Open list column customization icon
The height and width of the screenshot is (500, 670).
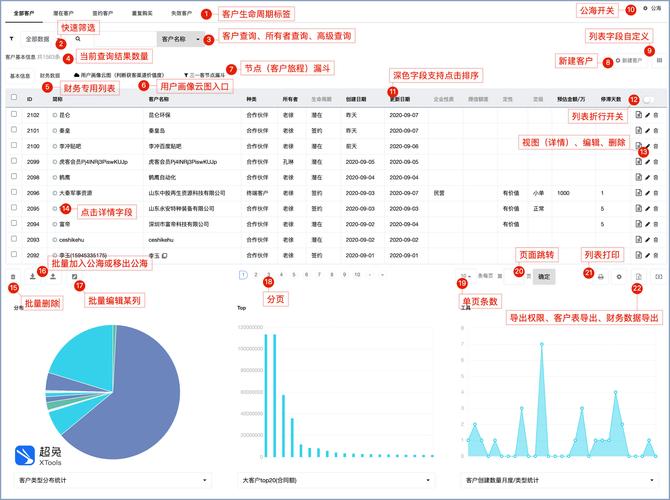[x=659, y=61]
